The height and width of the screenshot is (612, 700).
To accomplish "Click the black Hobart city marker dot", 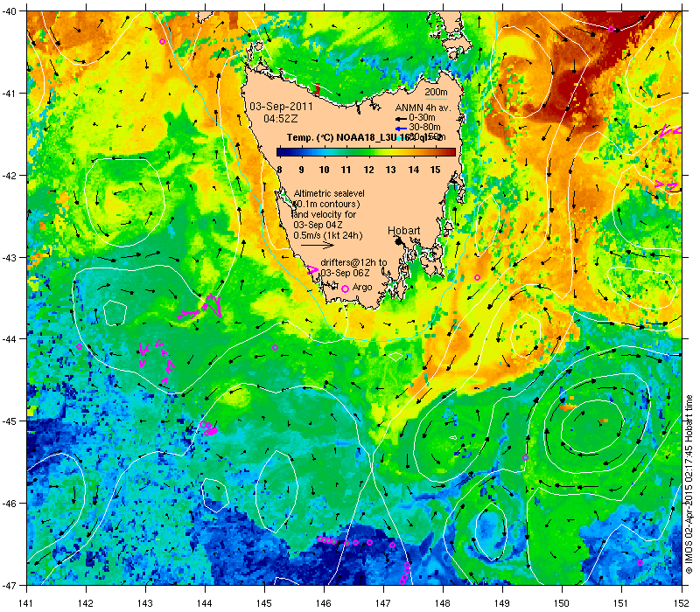I will coord(398,241).
